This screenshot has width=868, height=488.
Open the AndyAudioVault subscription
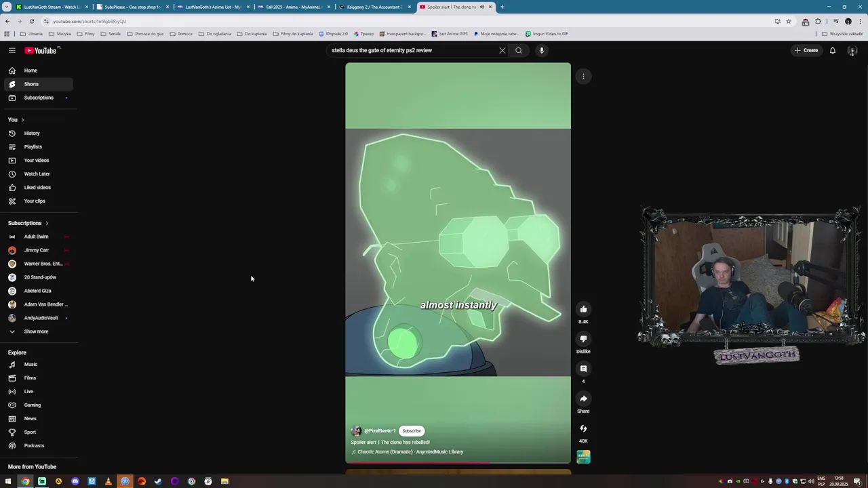tap(38, 318)
